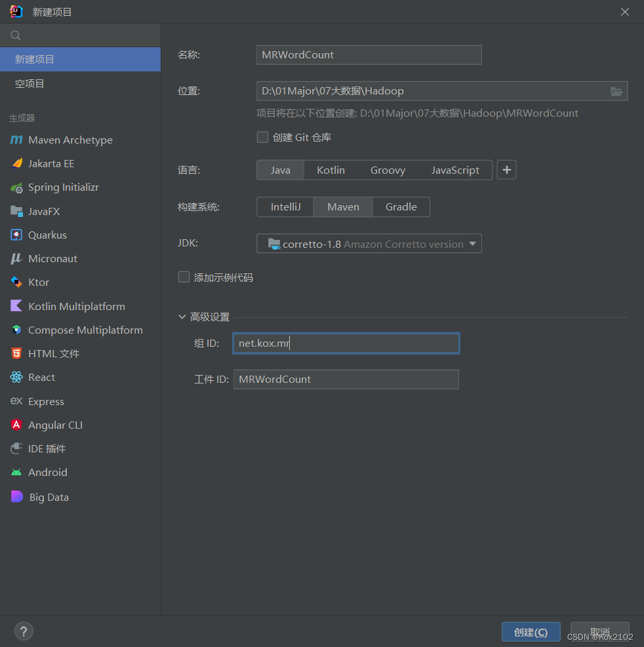Select 新建项目 in the sidebar

pos(80,60)
